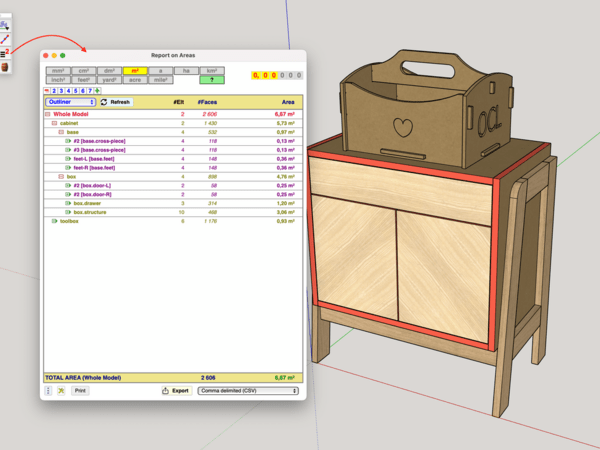Screen dimensions: 600x450
Task: Choose the ha hectare unit
Action: (x=185, y=71)
